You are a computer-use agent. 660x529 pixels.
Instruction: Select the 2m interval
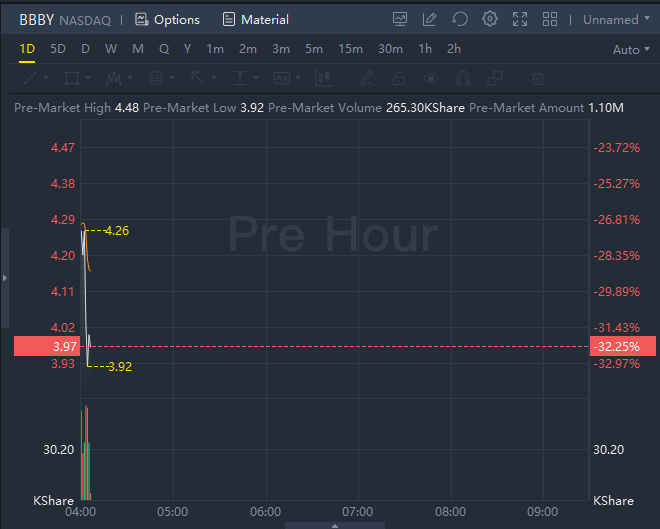(x=248, y=49)
